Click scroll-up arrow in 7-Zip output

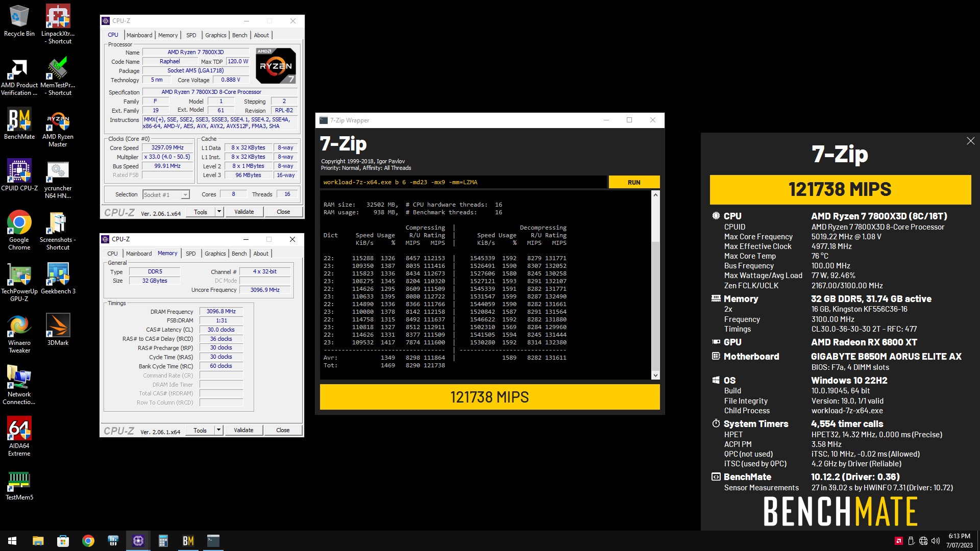tap(655, 195)
